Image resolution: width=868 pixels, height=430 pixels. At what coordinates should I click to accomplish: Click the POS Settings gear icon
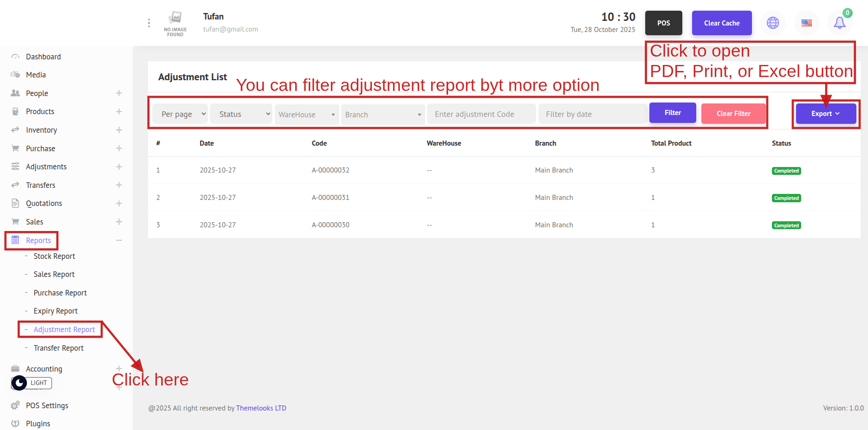pos(15,405)
